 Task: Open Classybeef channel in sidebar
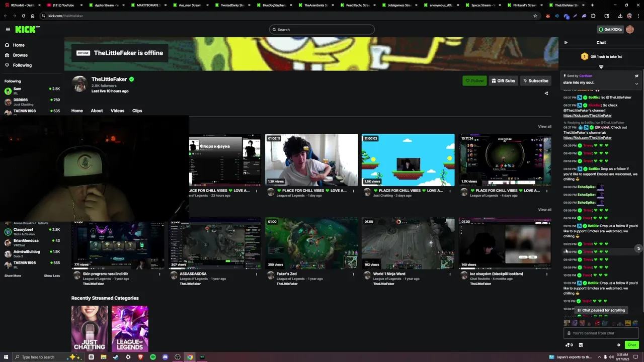click(x=32, y=232)
